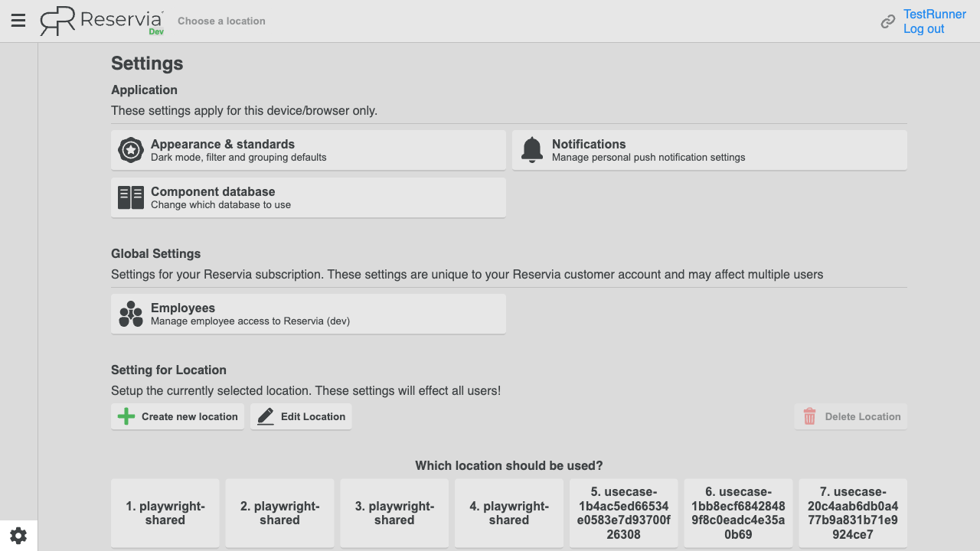The image size is (980, 551).
Task: Click the green Dev label under logo
Action: click(x=156, y=31)
